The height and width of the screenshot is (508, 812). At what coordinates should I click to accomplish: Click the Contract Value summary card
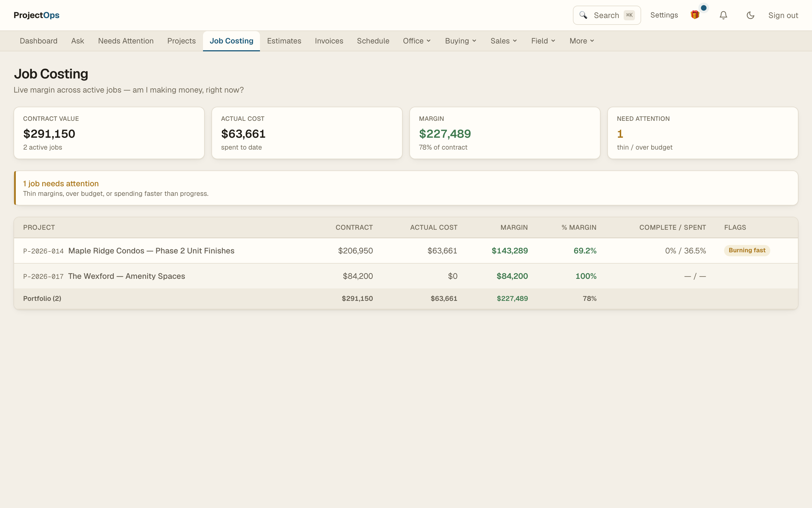(109, 133)
